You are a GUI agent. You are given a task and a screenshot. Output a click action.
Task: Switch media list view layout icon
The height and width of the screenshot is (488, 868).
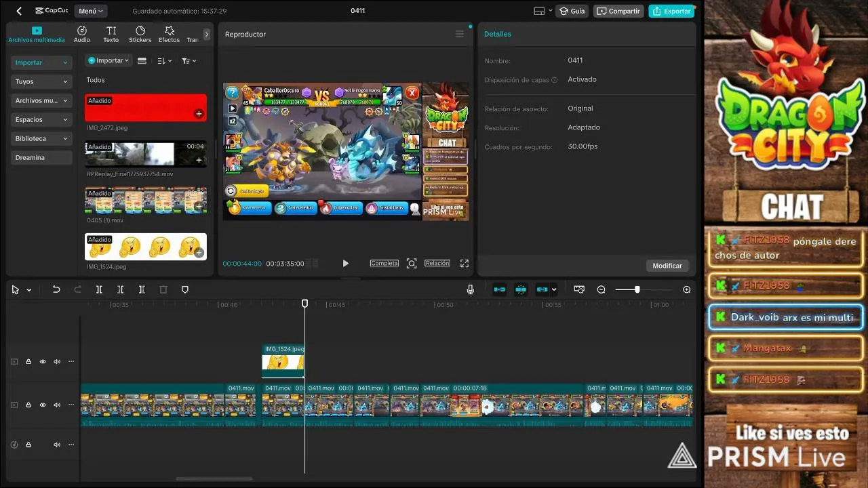(x=142, y=61)
